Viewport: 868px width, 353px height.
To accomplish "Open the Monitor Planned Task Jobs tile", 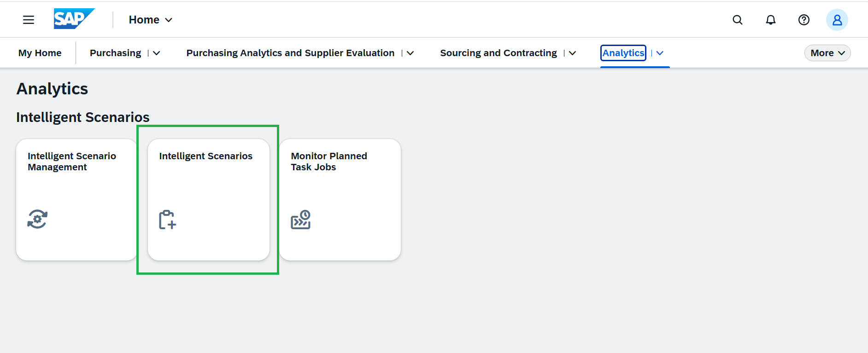I will coord(340,200).
